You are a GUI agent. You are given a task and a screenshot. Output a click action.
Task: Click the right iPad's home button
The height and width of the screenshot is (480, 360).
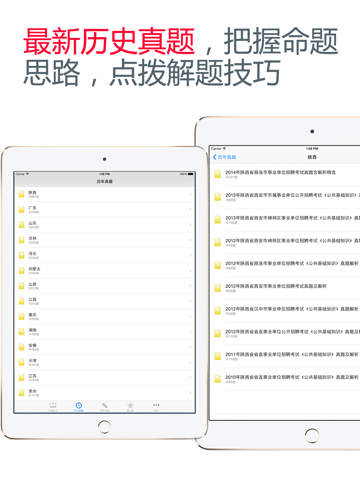tap(312, 436)
